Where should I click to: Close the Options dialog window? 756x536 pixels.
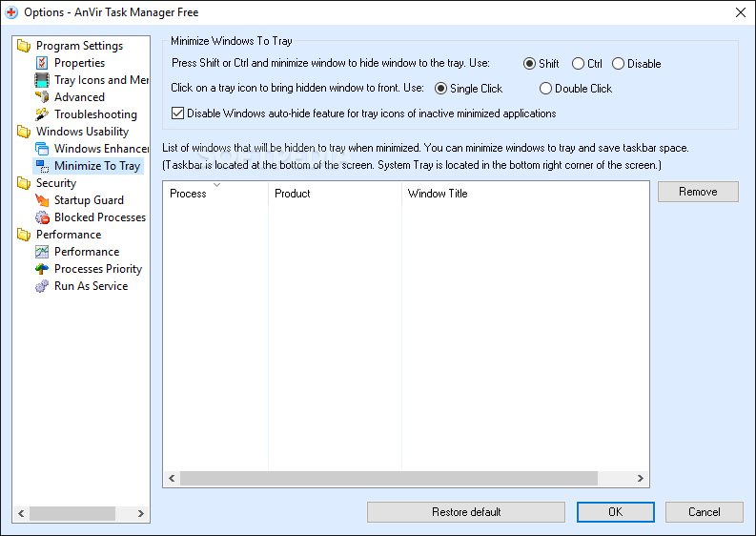point(741,12)
